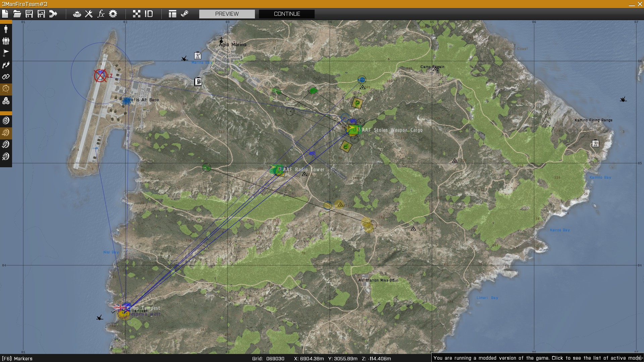Open mission with the folder icon
644x362 pixels.
click(17, 14)
